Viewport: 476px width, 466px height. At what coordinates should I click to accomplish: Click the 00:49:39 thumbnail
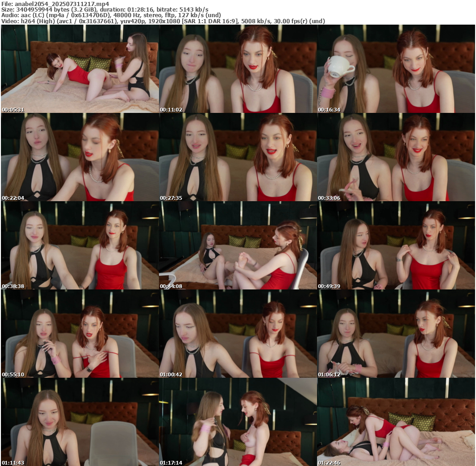[396, 245]
